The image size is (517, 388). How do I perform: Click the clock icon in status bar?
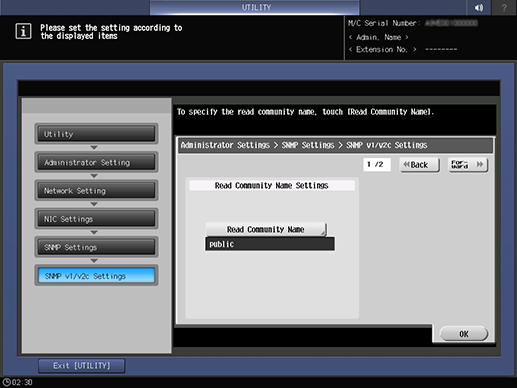[6, 382]
